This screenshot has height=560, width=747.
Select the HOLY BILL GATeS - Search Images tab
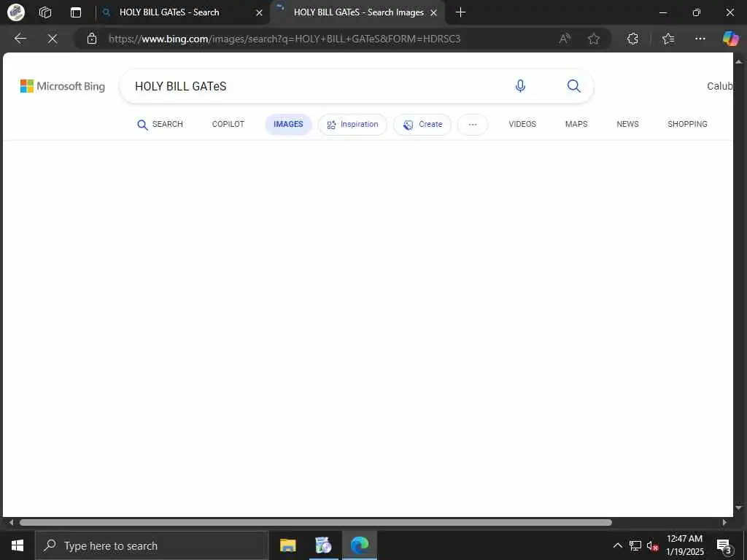tap(358, 12)
